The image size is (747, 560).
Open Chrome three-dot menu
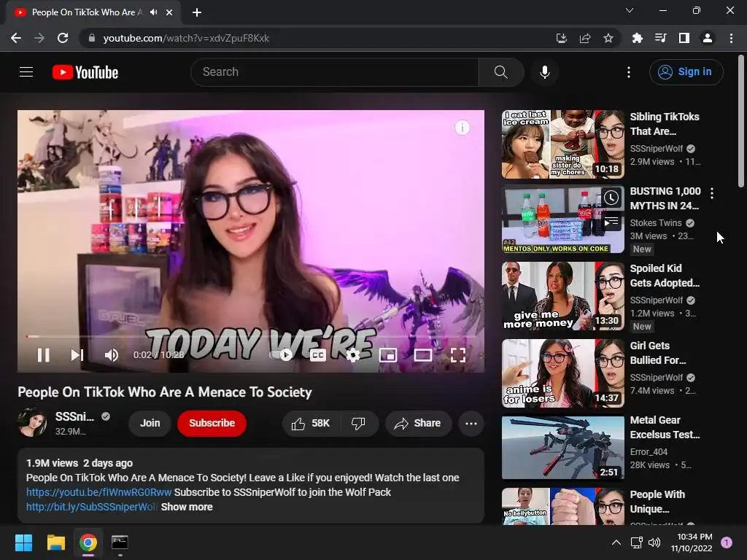[731, 38]
